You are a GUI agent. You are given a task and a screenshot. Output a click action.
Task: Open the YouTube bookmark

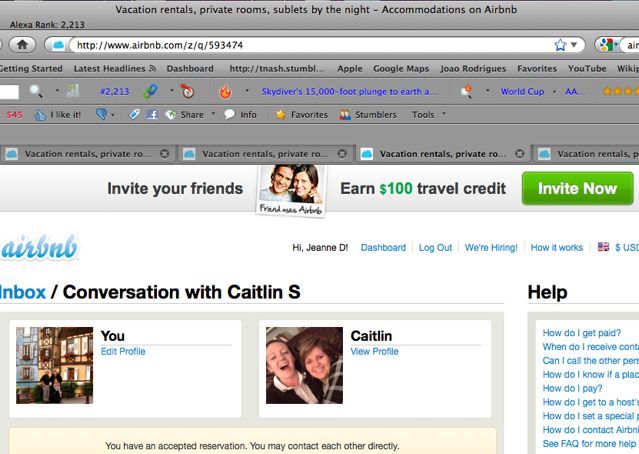pyautogui.click(x=587, y=68)
